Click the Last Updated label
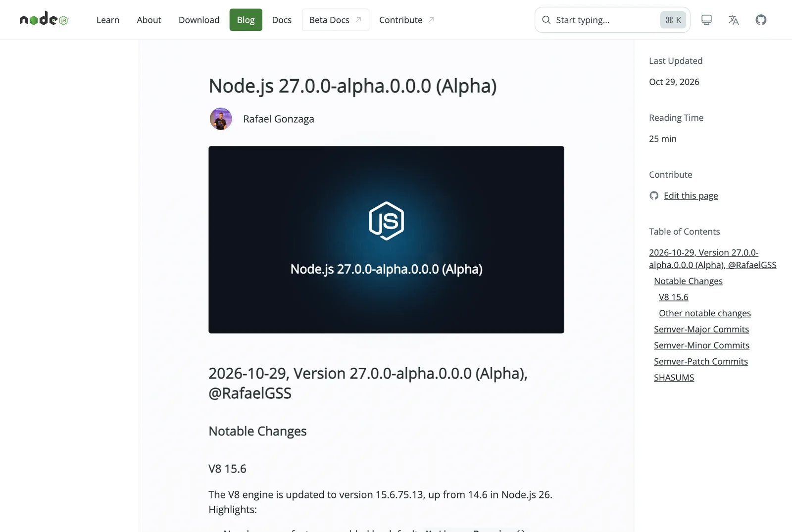Viewport: 792px width, 532px height. (x=676, y=61)
